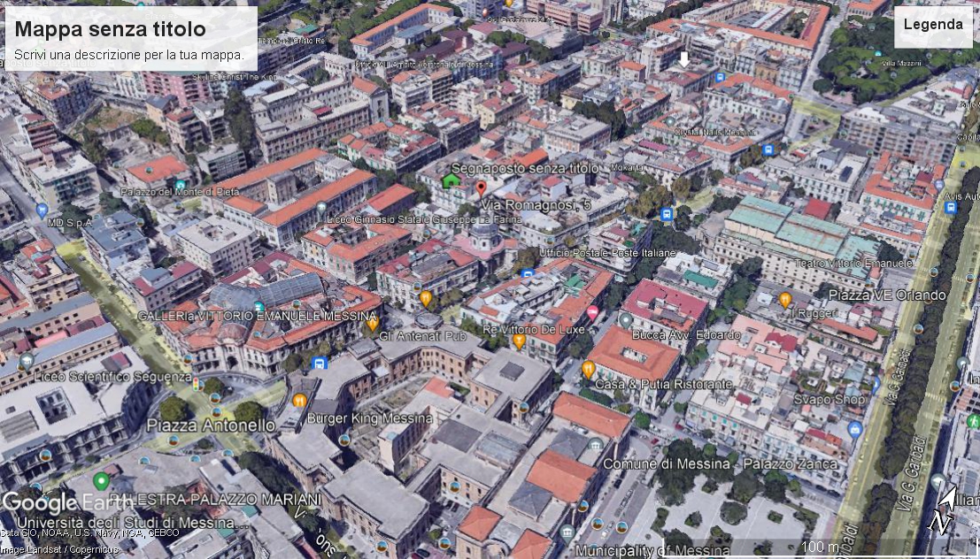980x559 pixels.
Task: Select the bus stop icon below Galleria Vittorio Emanuele
Action: pos(320,364)
